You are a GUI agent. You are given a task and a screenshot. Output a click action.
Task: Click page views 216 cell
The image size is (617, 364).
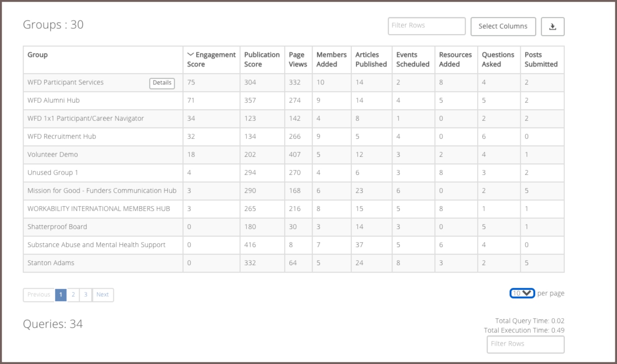pyautogui.click(x=298, y=209)
